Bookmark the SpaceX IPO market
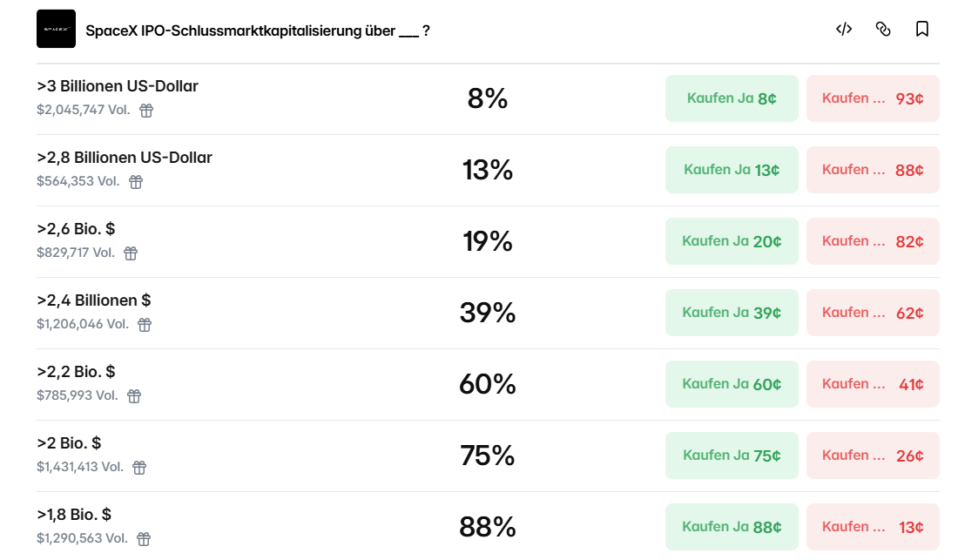The width and height of the screenshot is (958, 560). (x=922, y=30)
